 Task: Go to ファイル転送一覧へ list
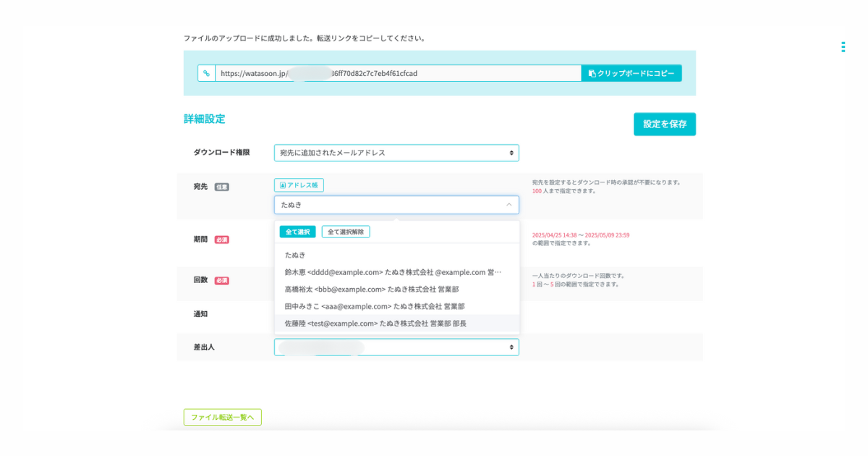[222, 417]
